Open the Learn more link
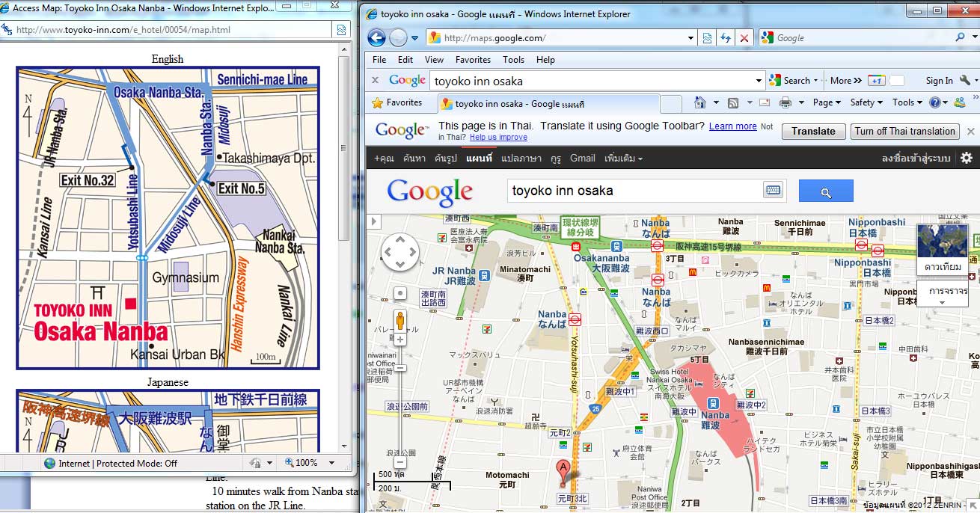This screenshot has height=513, width=980. [x=732, y=126]
